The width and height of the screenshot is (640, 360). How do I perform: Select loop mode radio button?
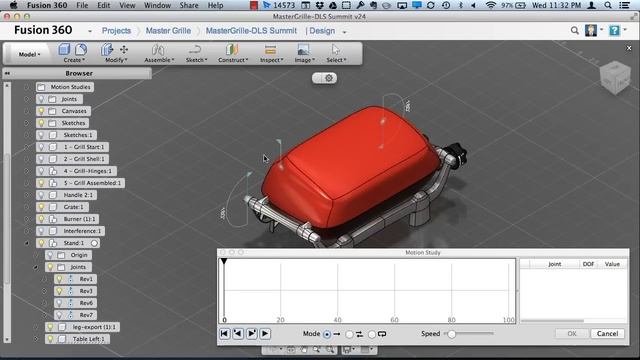coord(372,334)
